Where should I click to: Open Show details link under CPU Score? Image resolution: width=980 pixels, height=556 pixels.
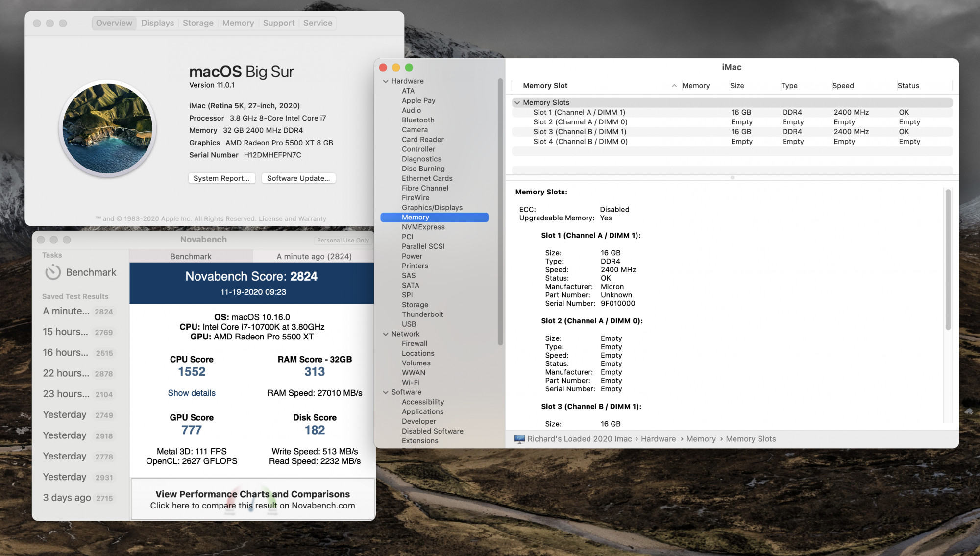191,393
